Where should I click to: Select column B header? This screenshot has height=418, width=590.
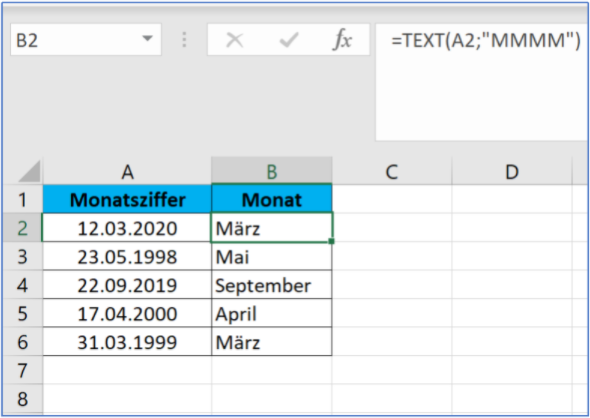point(272,171)
